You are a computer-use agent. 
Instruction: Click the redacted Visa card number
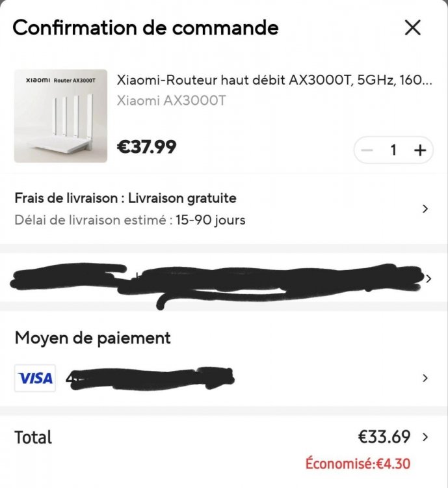pos(150,378)
